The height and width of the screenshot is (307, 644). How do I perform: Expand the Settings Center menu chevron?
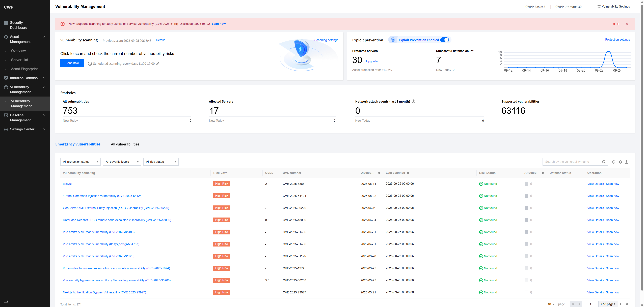(44, 129)
